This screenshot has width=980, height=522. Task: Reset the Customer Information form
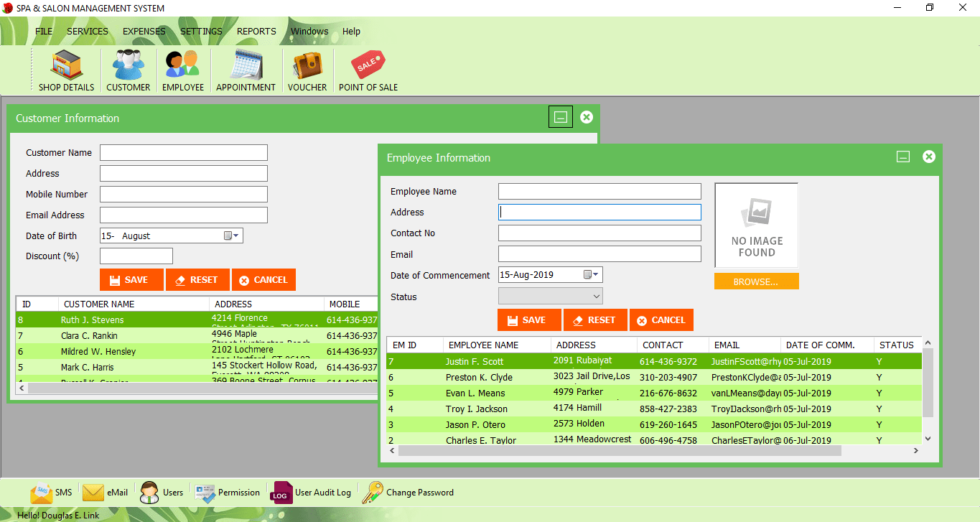(x=197, y=280)
